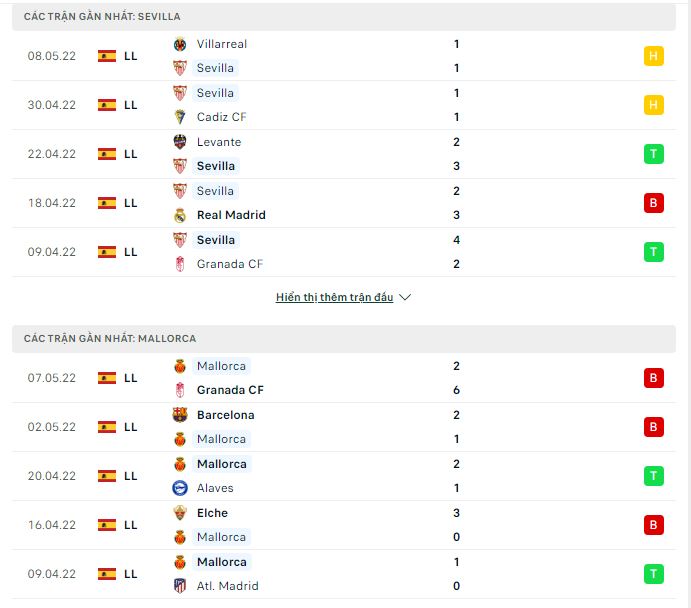
Task: Open the Granada CF team name under Mallorca
Action: 230,390
